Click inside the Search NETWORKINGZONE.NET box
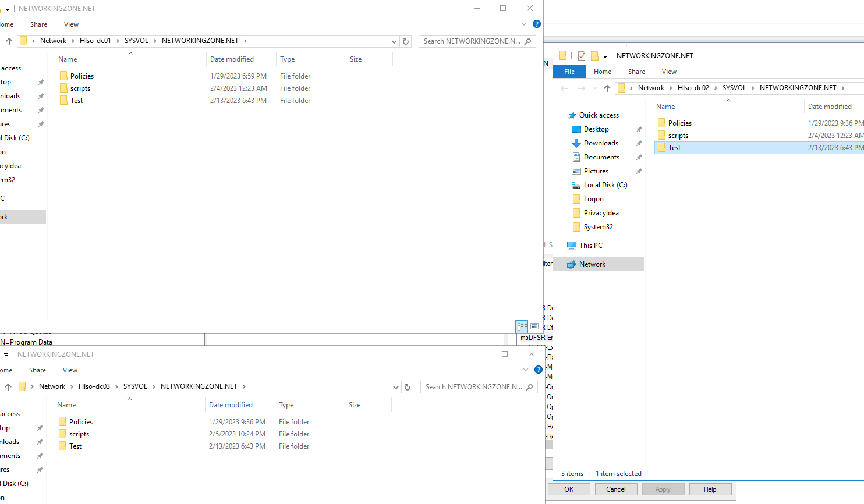 point(472,41)
